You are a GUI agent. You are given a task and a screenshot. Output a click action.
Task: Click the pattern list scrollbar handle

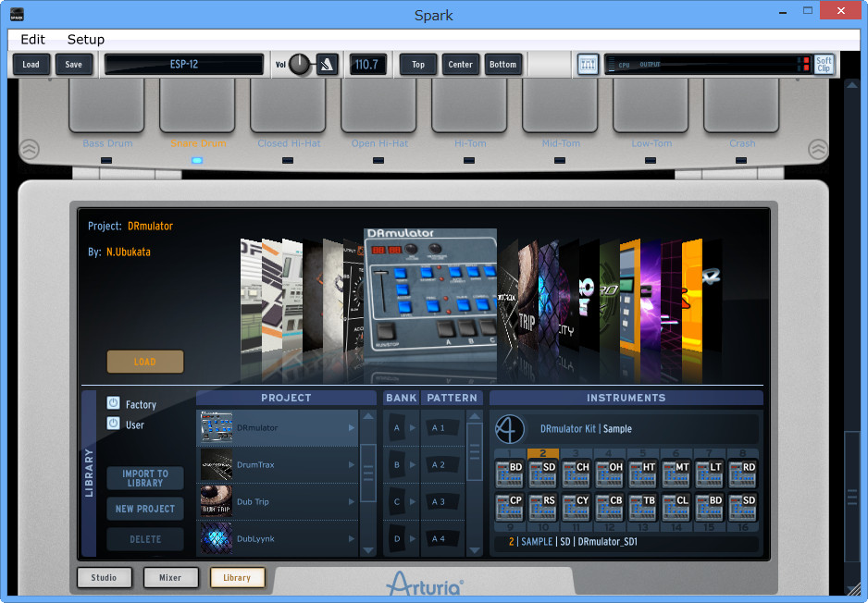(475, 451)
